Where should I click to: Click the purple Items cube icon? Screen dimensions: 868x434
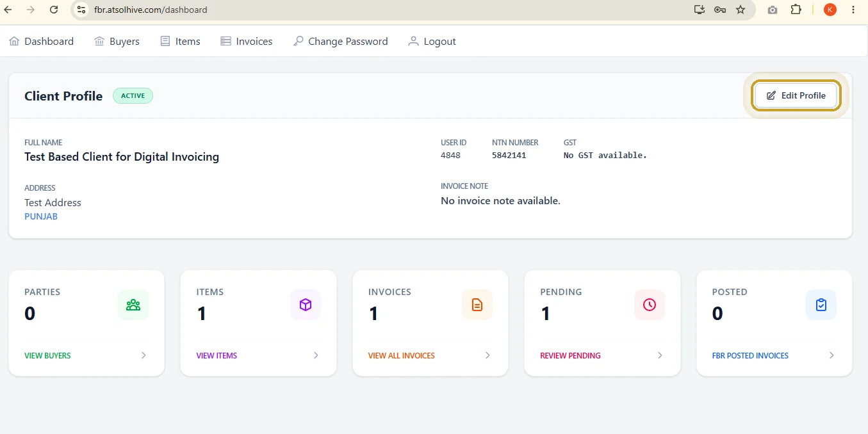click(306, 305)
